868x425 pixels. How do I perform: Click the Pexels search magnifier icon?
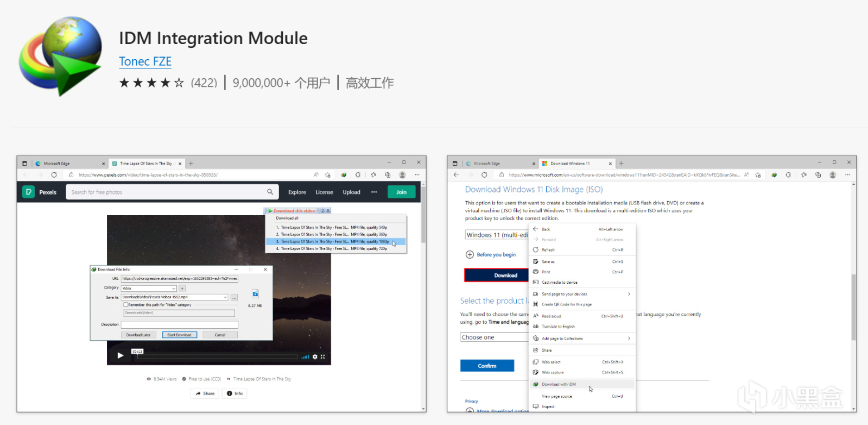(270, 192)
